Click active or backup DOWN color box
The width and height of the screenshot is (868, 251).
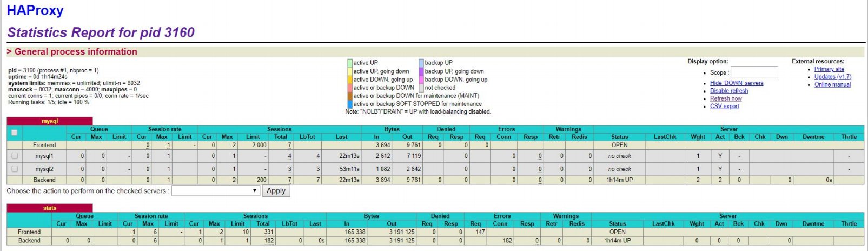pyautogui.click(x=350, y=88)
